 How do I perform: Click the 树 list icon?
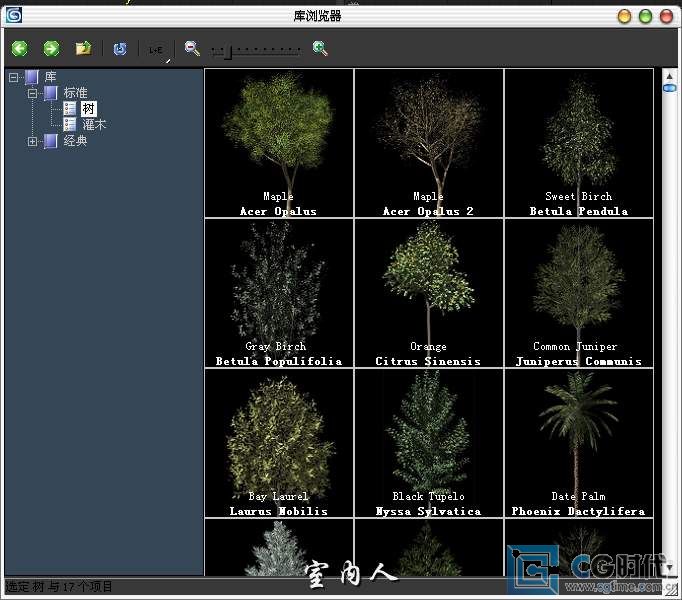tap(70, 109)
